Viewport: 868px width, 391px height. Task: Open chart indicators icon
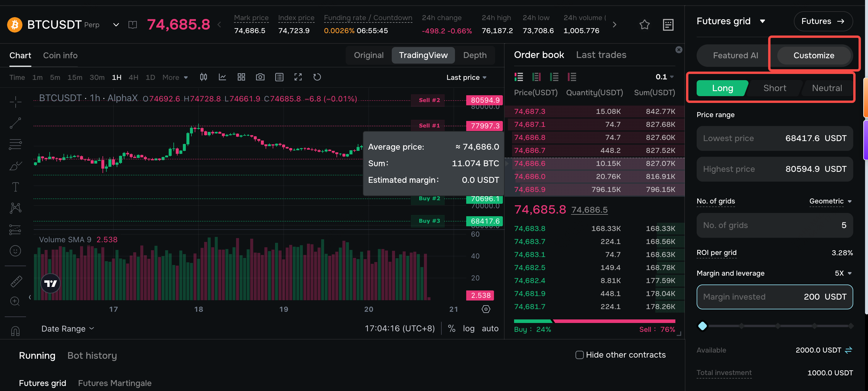point(222,77)
